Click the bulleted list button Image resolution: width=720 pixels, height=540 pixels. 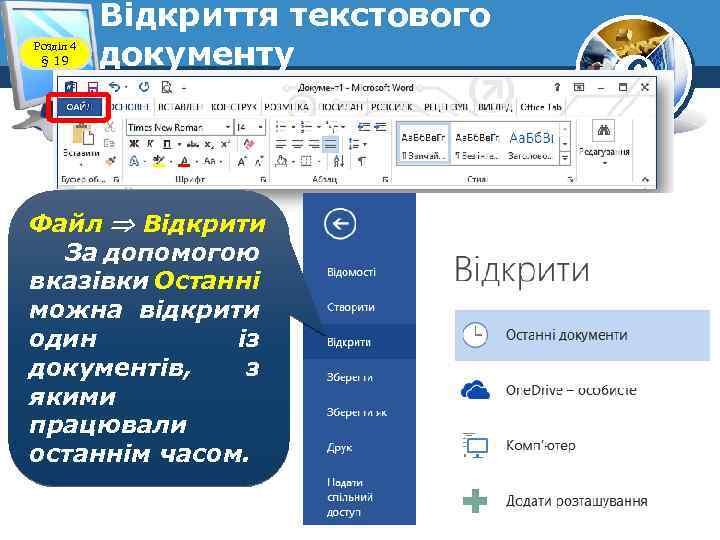[x=281, y=126]
